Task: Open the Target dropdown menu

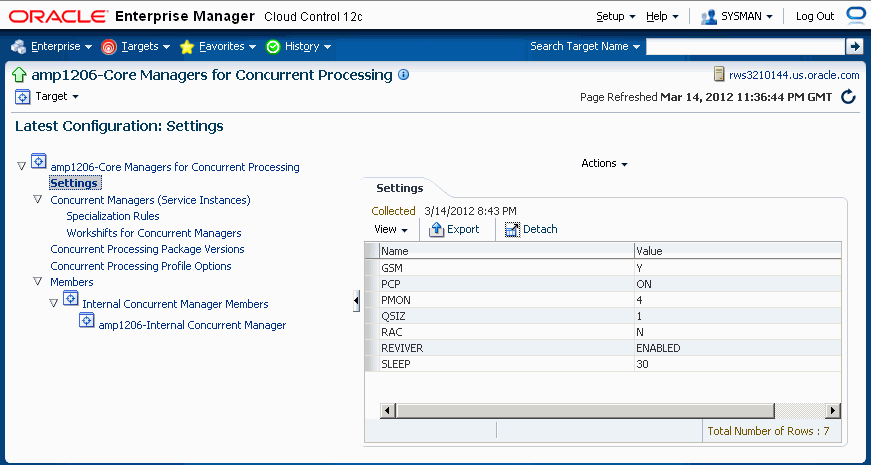Action: pyautogui.click(x=57, y=97)
